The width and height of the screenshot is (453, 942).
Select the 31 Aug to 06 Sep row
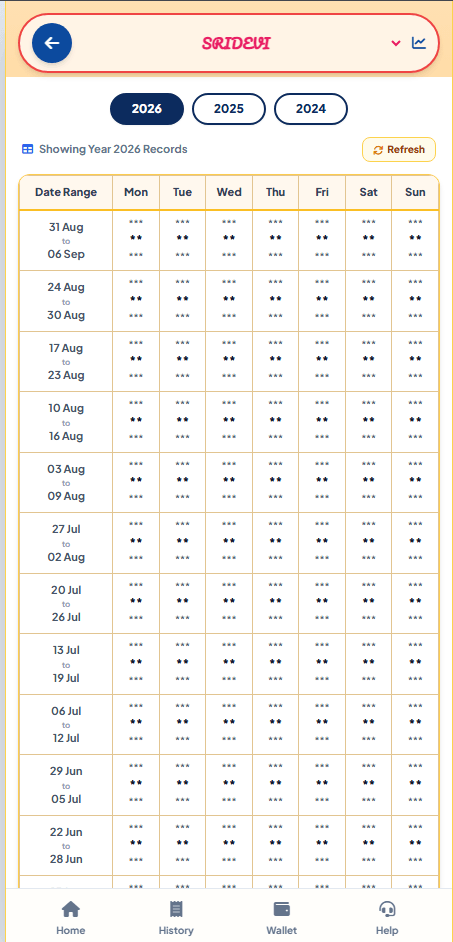pyautogui.click(x=229, y=240)
